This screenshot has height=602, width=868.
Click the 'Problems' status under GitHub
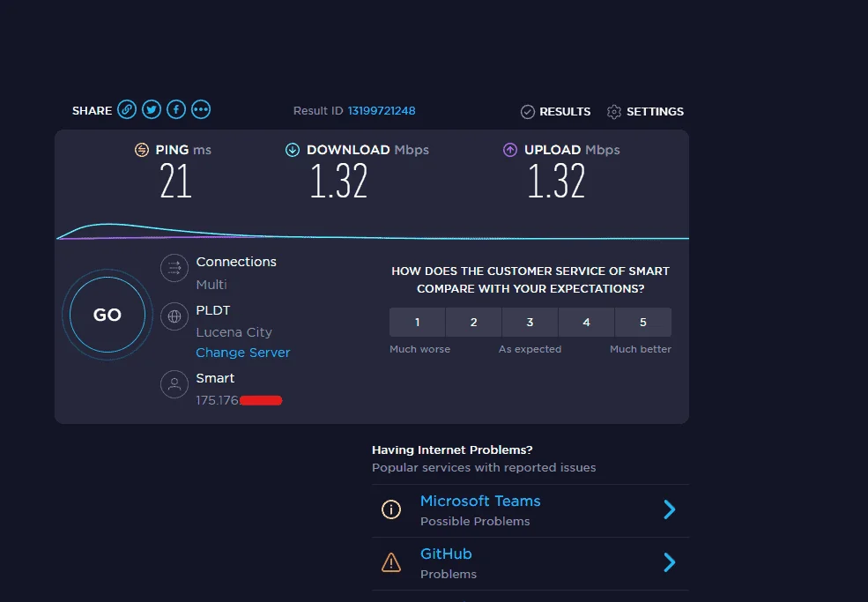pyautogui.click(x=449, y=575)
